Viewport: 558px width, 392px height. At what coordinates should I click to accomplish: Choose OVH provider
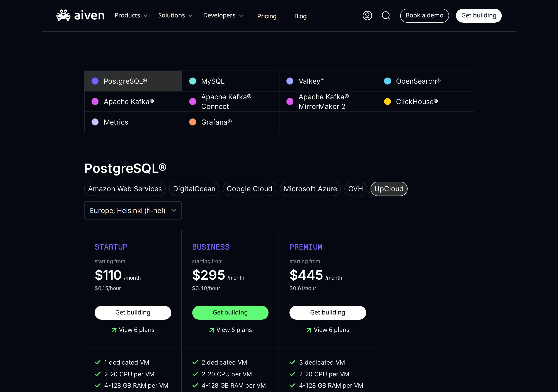356,189
